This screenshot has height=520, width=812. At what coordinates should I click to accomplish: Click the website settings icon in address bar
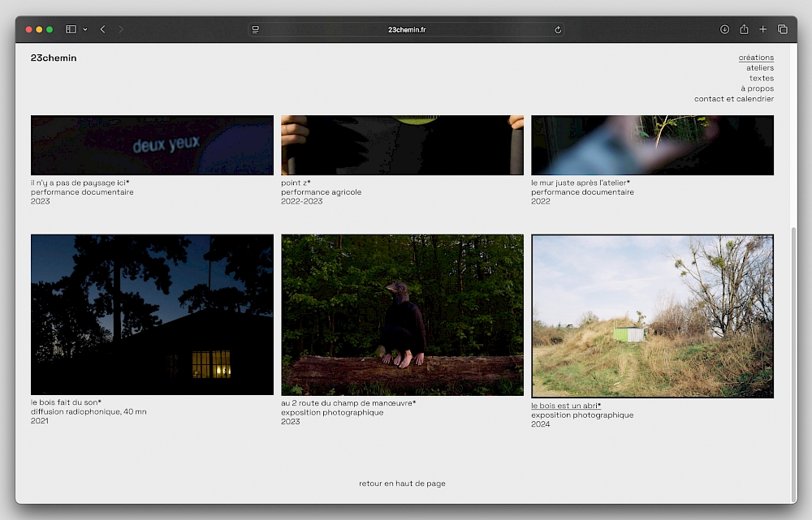pyautogui.click(x=256, y=29)
